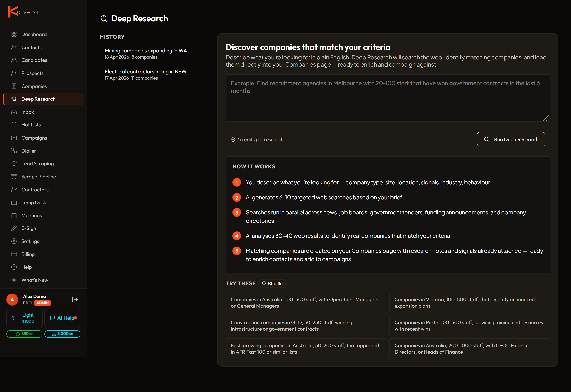571x392 pixels.
Task: Use suggestion about Operations Managers or General Managers
Action: point(306,302)
